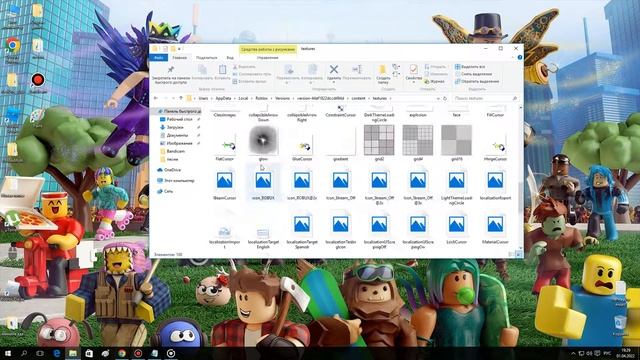The image size is (640, 360).
Task: Select the localizationTargetEnglish file
Action: 263,237
